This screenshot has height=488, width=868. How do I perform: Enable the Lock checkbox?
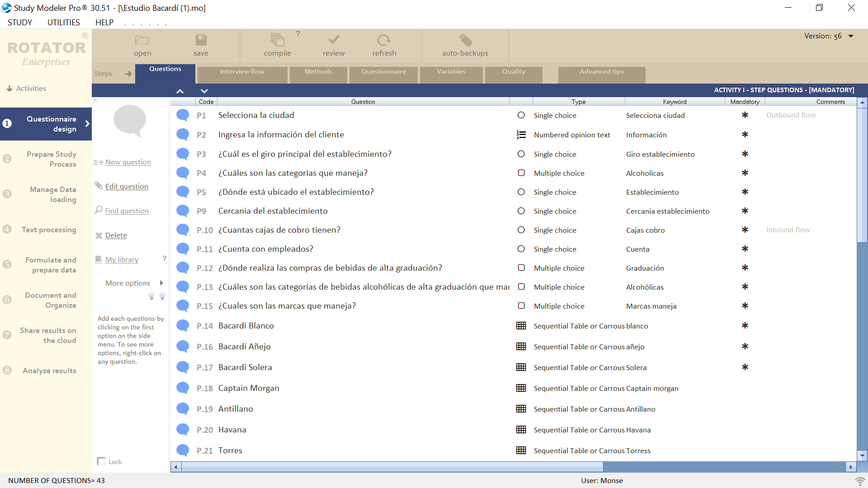click(101, 461)
